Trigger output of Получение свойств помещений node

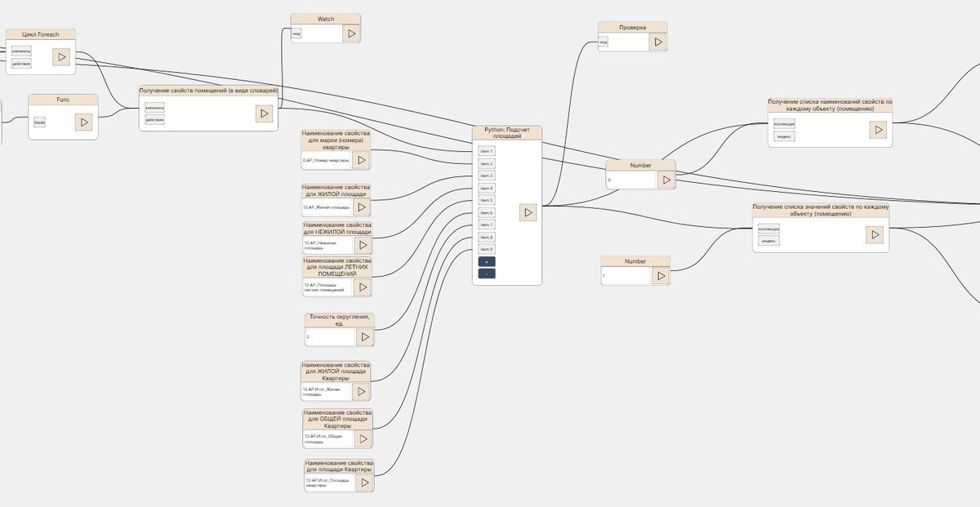[264, 114]
